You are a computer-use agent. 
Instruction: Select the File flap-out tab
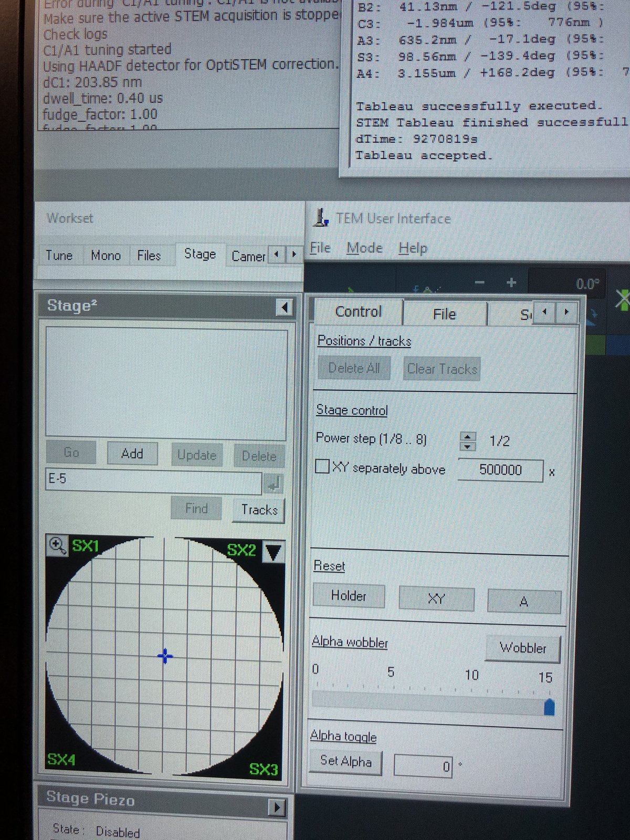(445, 314)
